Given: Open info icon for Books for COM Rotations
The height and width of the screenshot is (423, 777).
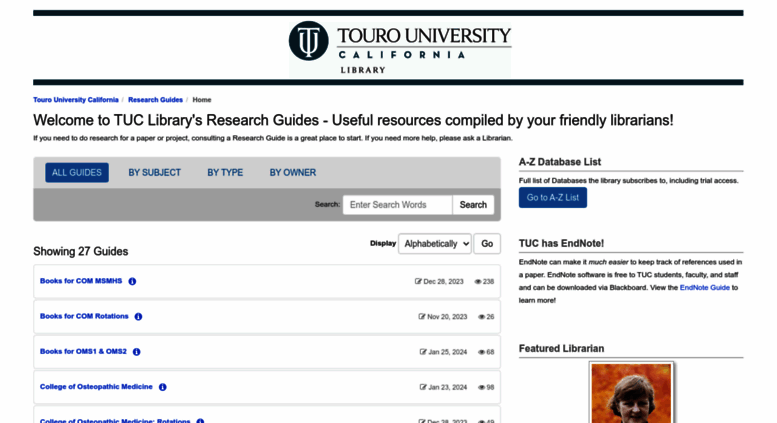Looking at the screenshot, I should (x=138, y=317).
